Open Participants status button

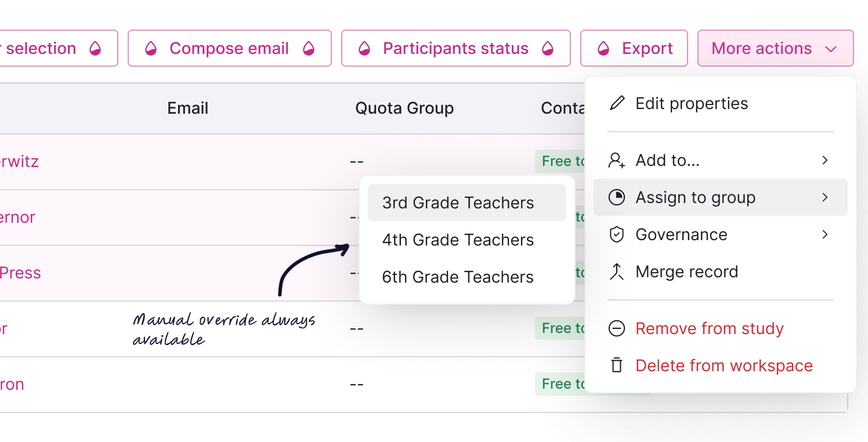click(x=455, y=49)
